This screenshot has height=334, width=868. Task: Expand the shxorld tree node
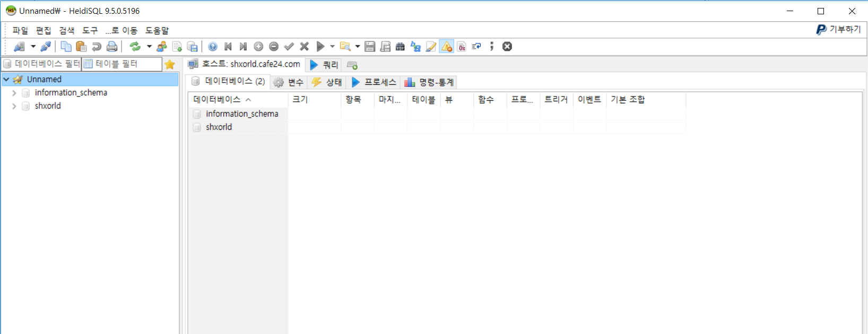[x=14, y=106]
